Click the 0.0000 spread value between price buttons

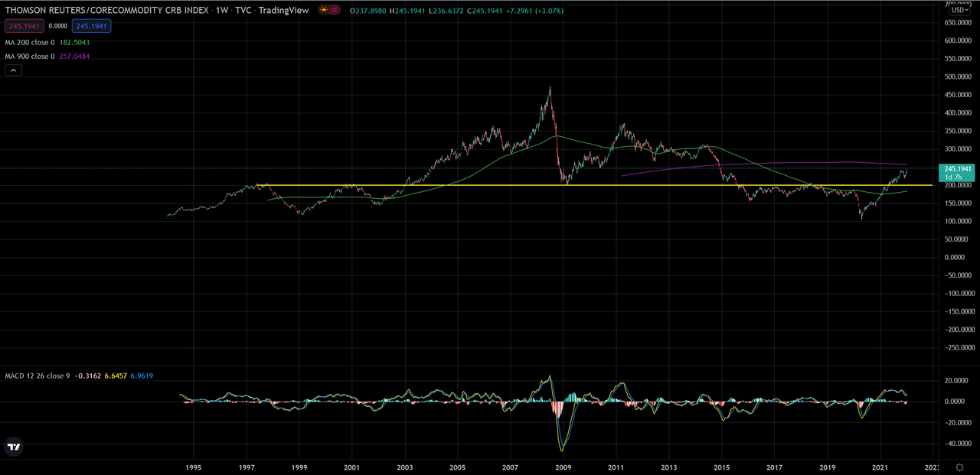57,26
